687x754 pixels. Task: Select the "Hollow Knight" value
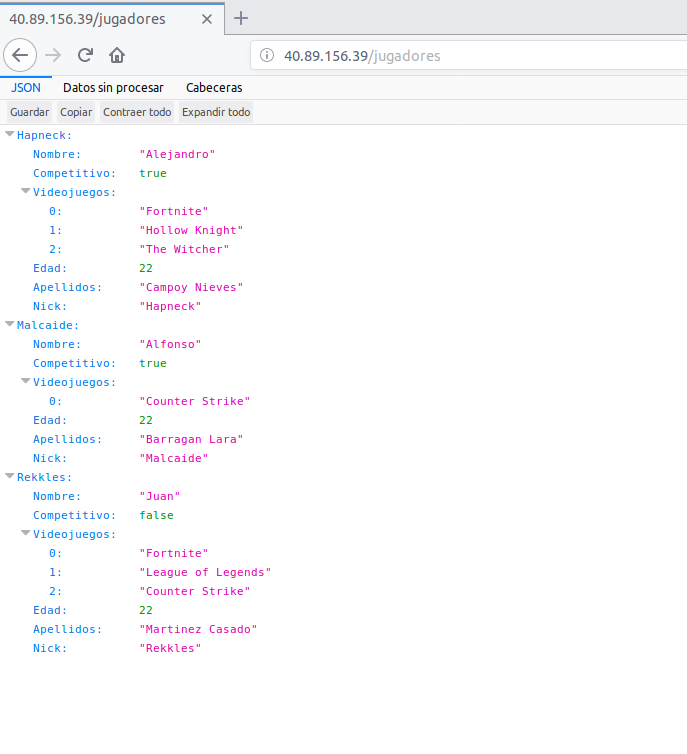click(191, 230)
